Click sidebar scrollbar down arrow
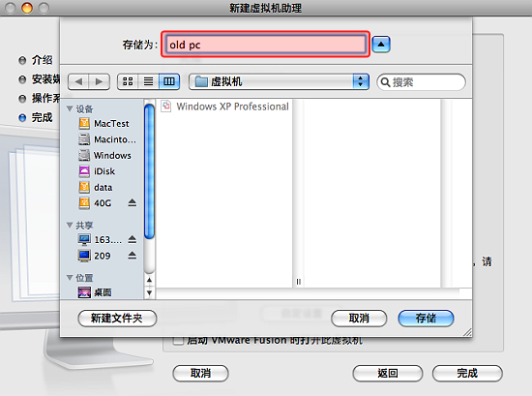 coord(149,292)
